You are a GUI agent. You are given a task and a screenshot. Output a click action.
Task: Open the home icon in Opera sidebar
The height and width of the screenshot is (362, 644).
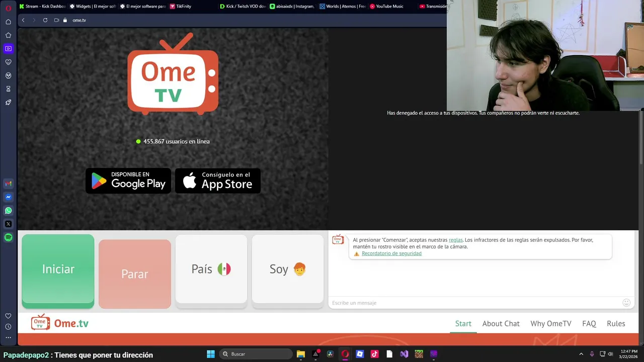8,22
